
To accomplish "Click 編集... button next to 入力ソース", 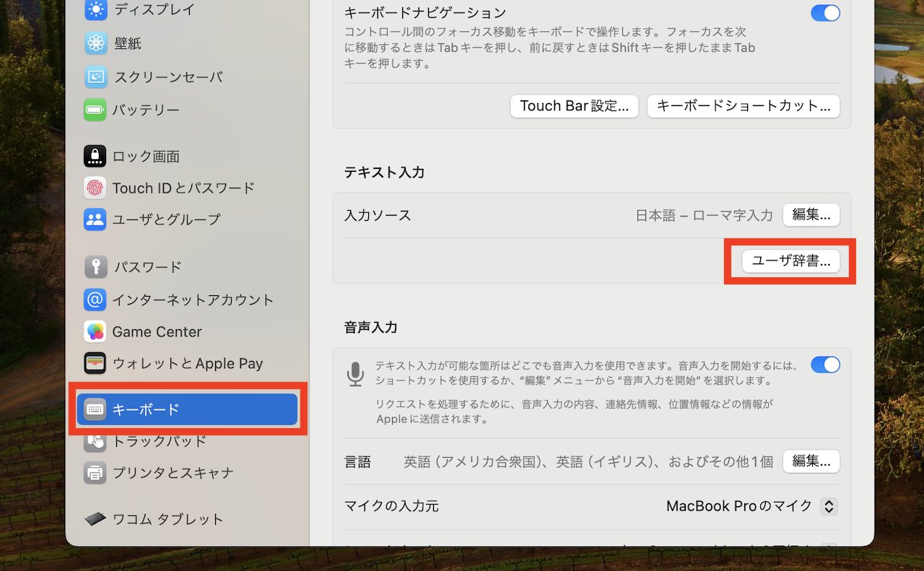I will pos(811,215).
